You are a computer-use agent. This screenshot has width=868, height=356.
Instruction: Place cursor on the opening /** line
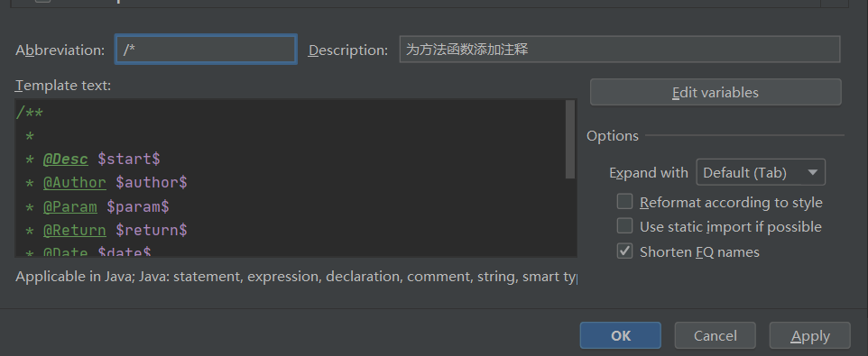coord(30,113)
